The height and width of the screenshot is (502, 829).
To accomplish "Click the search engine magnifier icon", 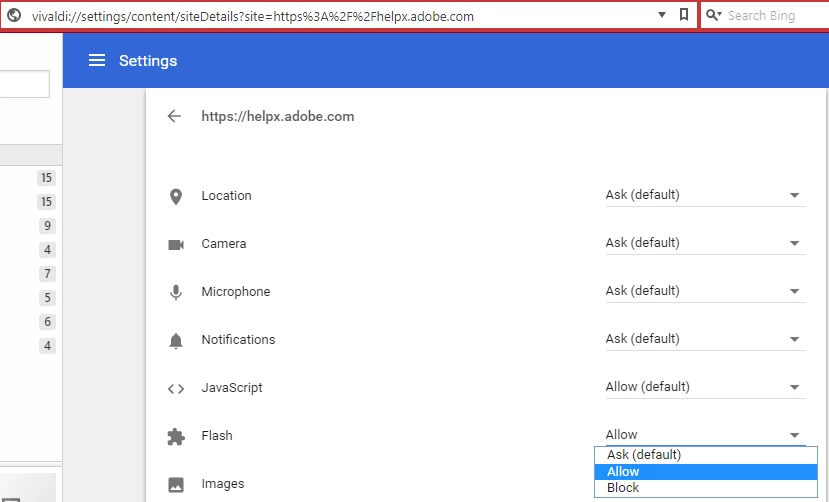I will [x=714, y=15].
